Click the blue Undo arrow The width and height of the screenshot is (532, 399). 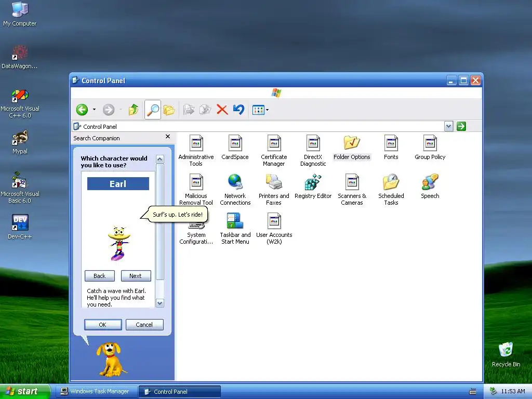click(239, 110)
